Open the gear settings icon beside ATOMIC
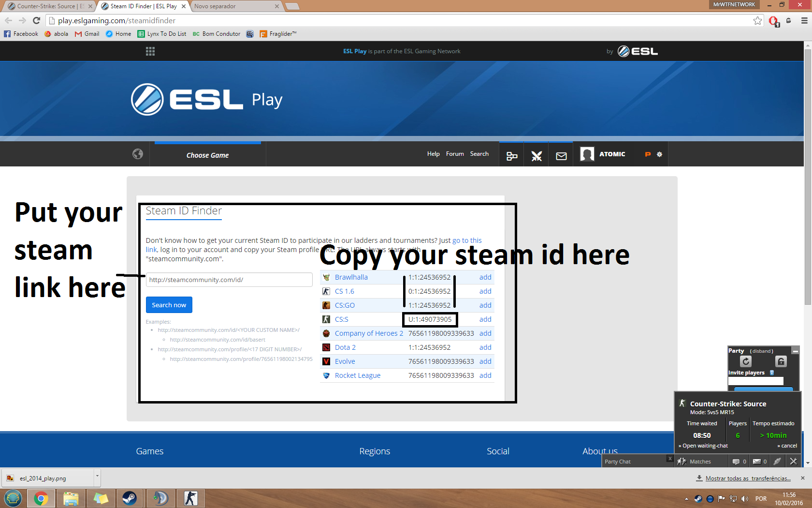 click(x=659, y=154)
